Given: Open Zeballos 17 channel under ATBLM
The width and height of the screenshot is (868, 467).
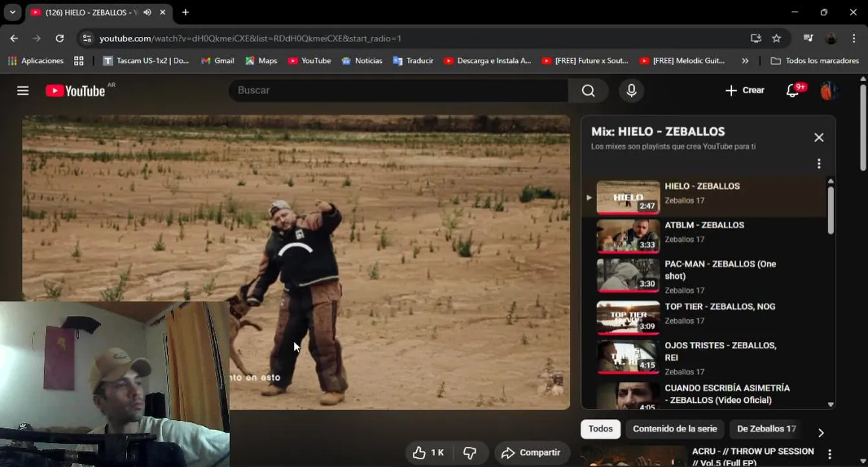Looking at the screenshot, I should click(x=685, y=239).
